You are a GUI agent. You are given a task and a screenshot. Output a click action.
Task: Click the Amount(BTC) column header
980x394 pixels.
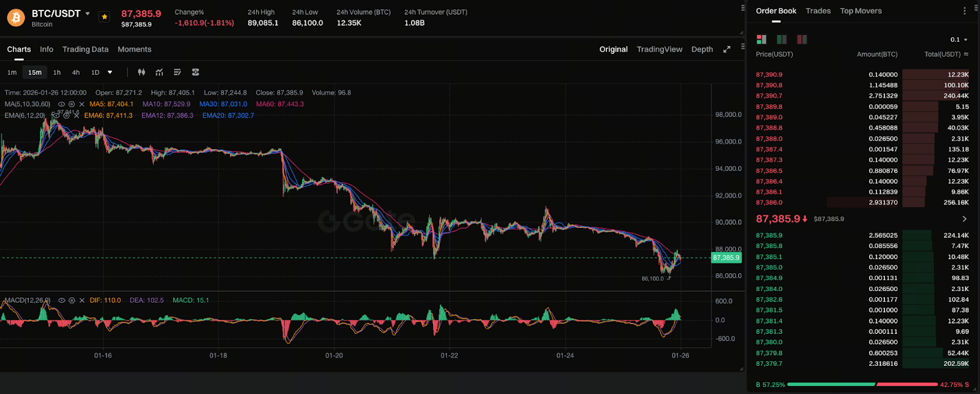pyautogui.click(x=877, y=55)
